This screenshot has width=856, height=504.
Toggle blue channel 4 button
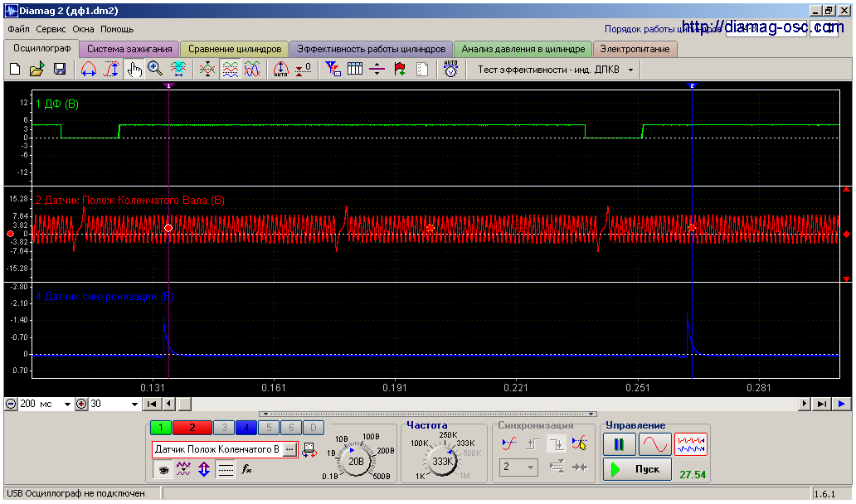click(246, 428)
